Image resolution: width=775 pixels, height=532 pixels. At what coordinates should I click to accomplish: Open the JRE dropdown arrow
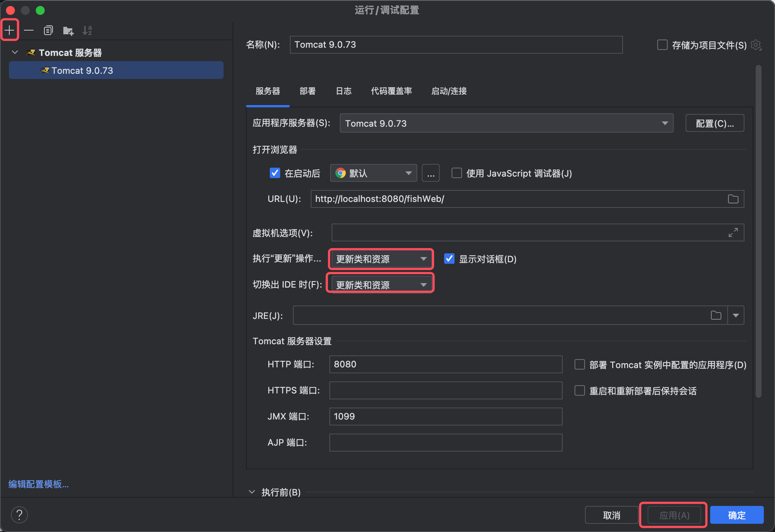click(736, 316)
